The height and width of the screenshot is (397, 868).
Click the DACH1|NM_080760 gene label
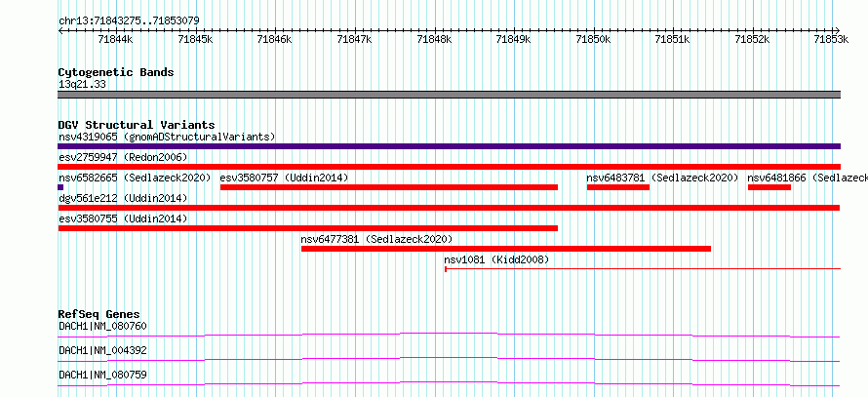102,326
